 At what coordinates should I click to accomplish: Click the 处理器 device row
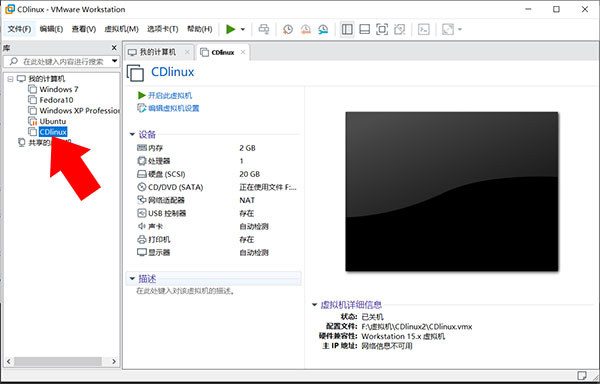(217, 161)
